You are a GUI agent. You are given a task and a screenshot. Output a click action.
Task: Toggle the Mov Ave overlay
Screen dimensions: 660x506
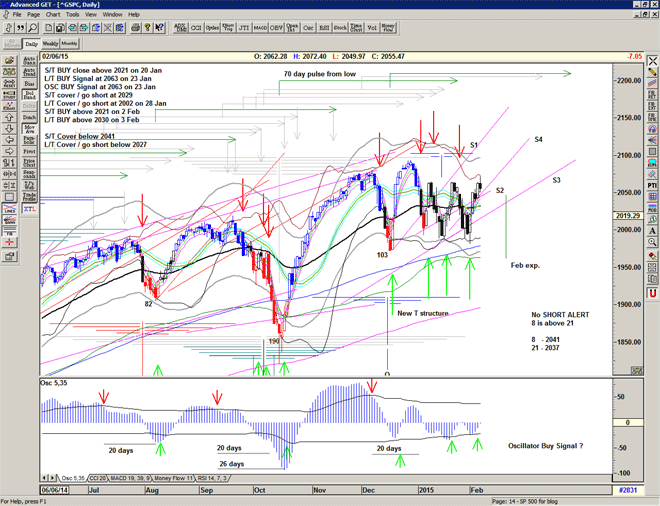point(29,129)
